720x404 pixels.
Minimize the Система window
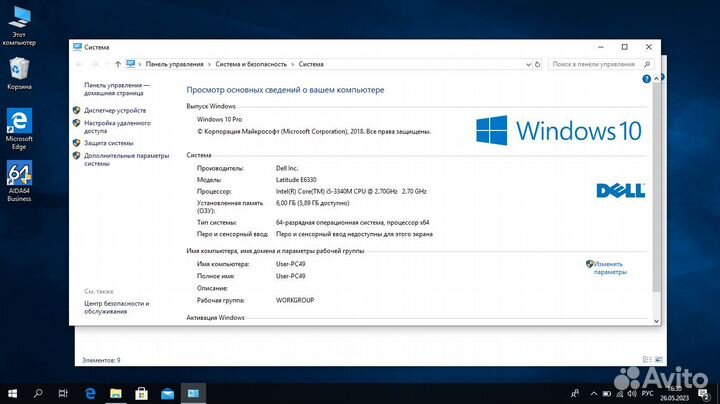click(x=601, y=47)
